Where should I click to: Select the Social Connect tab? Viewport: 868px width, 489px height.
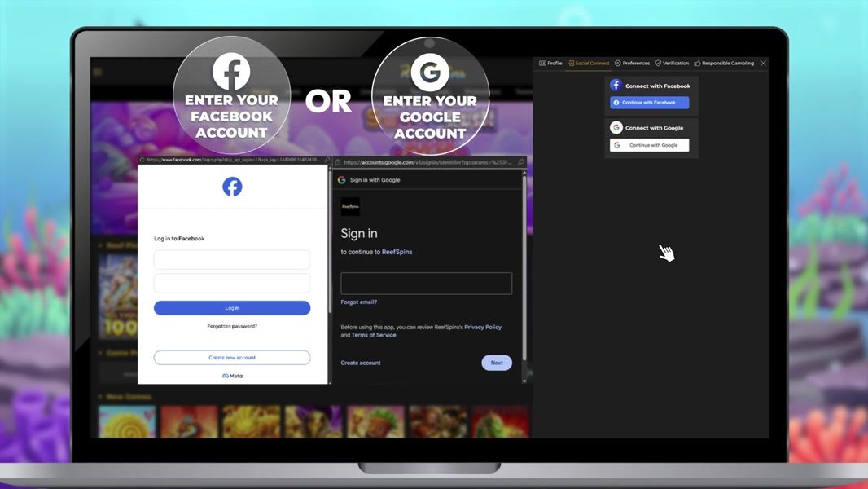589,63
